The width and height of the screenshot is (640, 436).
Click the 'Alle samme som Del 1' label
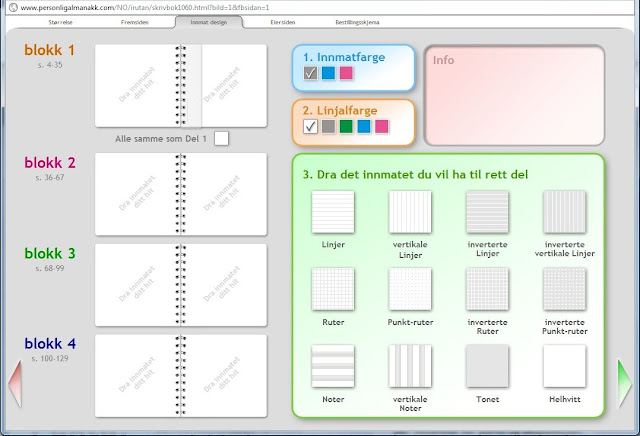click(161, 139)
